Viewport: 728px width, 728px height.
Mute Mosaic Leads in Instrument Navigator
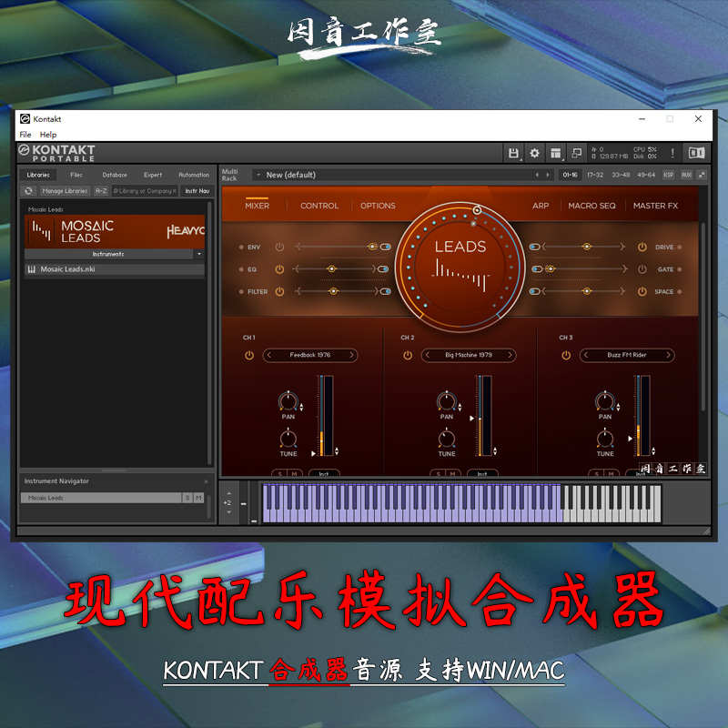[198, 498]
